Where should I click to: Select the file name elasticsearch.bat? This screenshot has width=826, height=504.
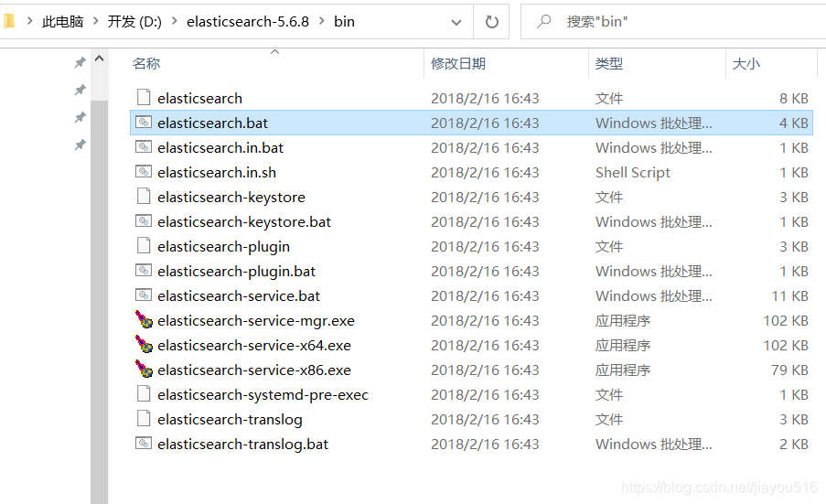[212, 123]
